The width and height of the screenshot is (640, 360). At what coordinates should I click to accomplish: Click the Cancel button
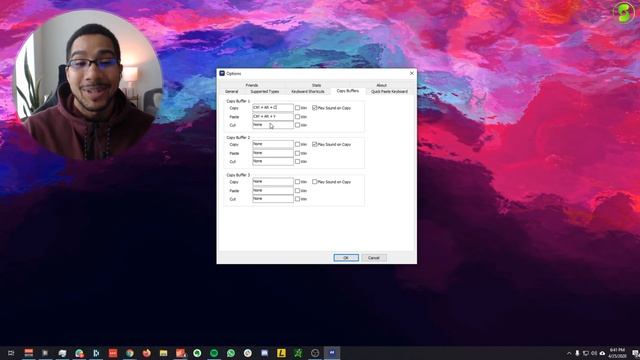click(x=374, y=258)
